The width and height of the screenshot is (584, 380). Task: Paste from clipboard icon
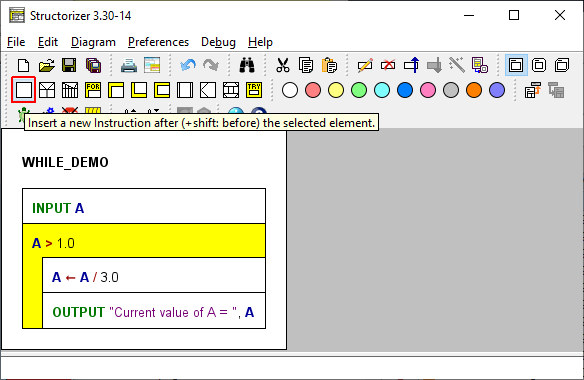tap(329, 66)
